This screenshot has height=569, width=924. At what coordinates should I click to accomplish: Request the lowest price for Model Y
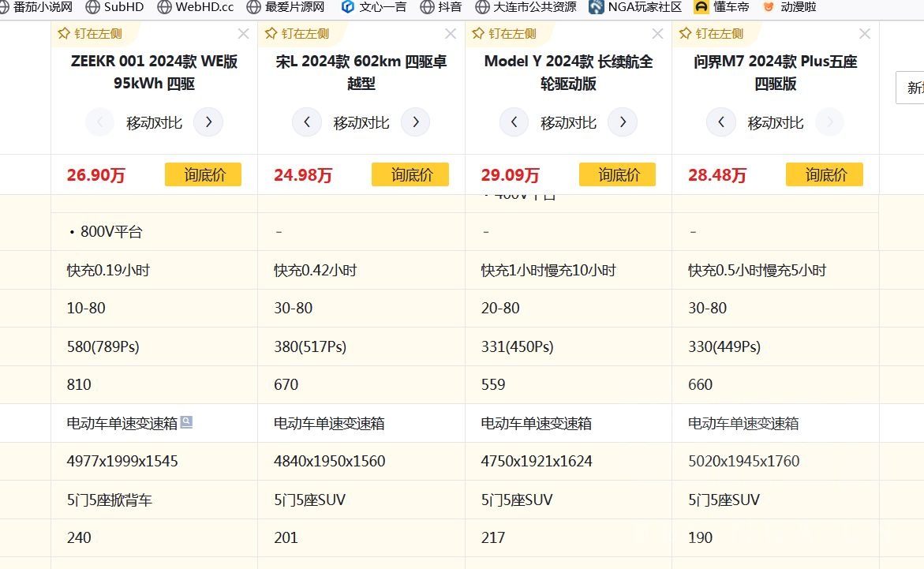click(617, 175)
